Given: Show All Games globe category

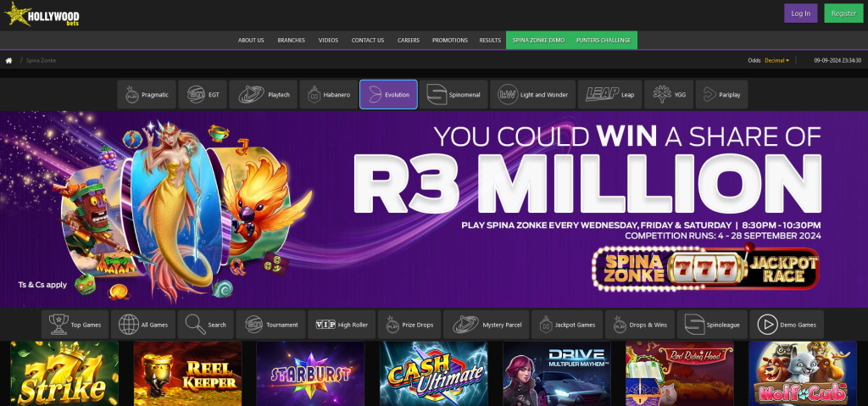Looking at the screenshot, I should [x=143, y=325].
